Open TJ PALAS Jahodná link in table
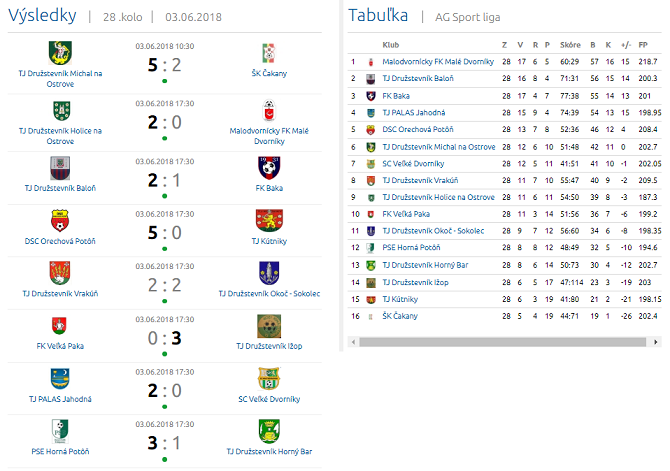This screenshot has width=670, height=471. (413, 112)
